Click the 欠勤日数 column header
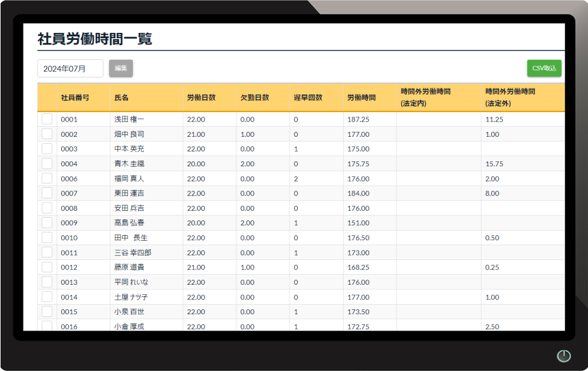 click(x=254, y=97)
